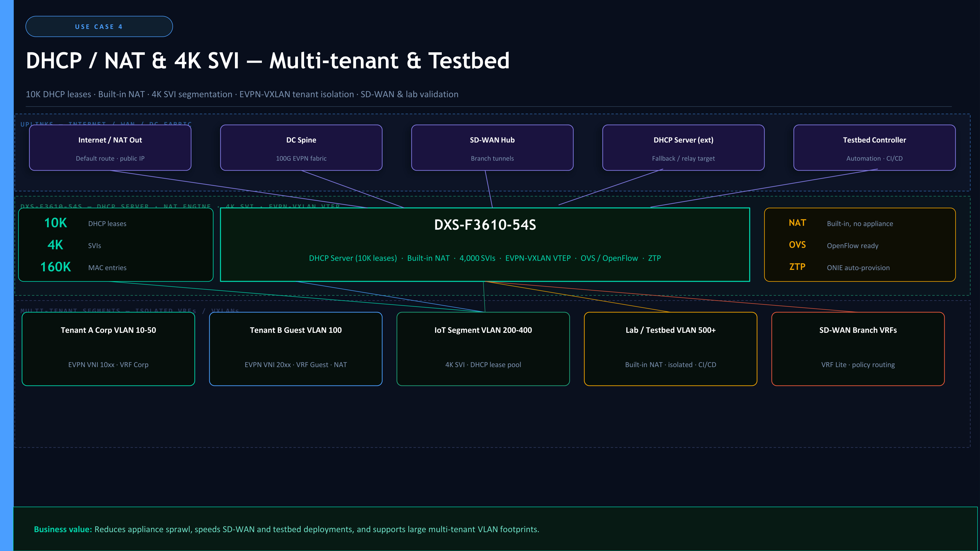Click the USE CASE 4 badge
This screenshot has width=980, height=551.
pyautogui.click(x=99, y=27)
